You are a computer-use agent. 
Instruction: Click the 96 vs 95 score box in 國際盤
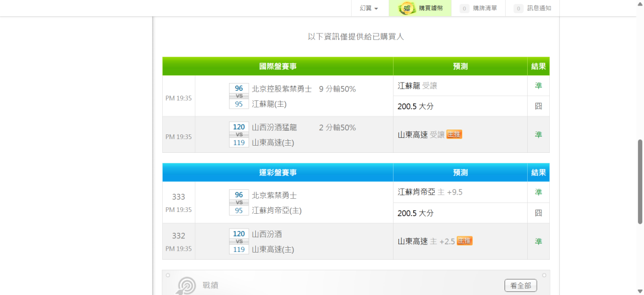pyautogui.click(x=239, y=96)
